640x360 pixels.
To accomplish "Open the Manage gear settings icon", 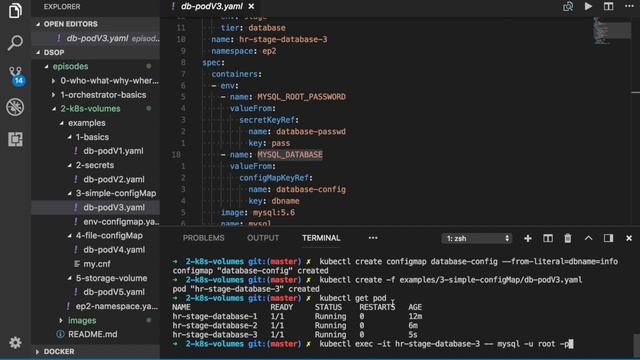I will pyautogui.click(x=15, y=342).
